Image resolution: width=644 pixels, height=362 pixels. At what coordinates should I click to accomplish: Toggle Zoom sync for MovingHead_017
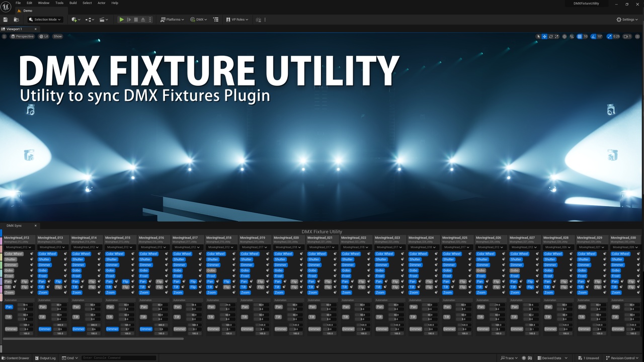[x=178, y=293]
